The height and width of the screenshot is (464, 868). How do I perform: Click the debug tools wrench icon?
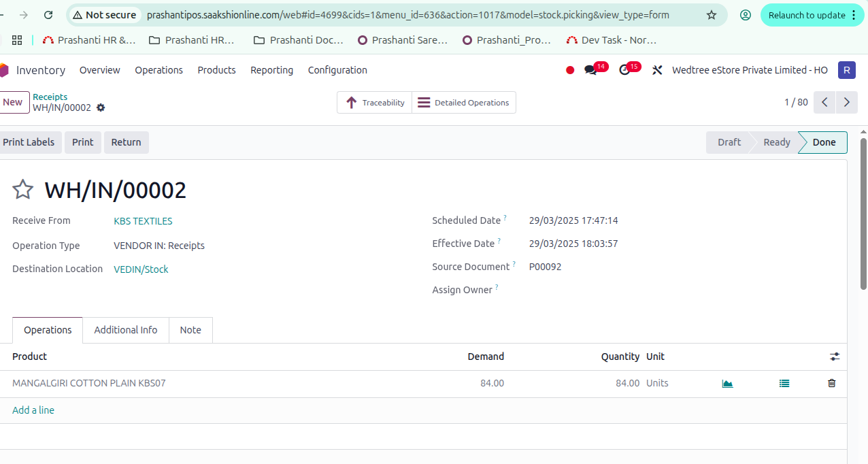click(x=657, y=70)
